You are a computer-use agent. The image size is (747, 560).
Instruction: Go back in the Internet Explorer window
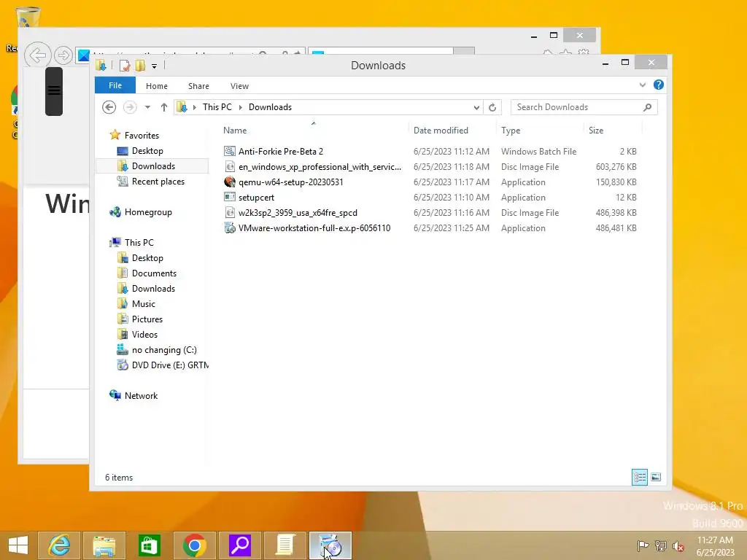coord(38,55)
